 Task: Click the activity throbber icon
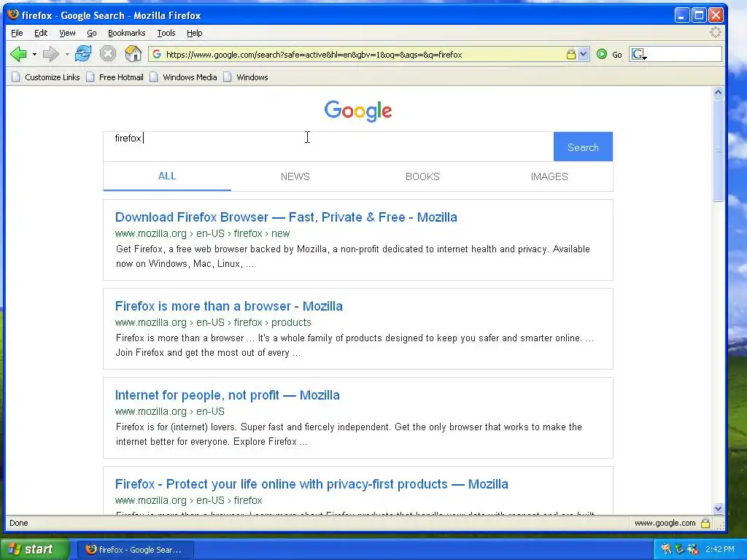[715, 32]
